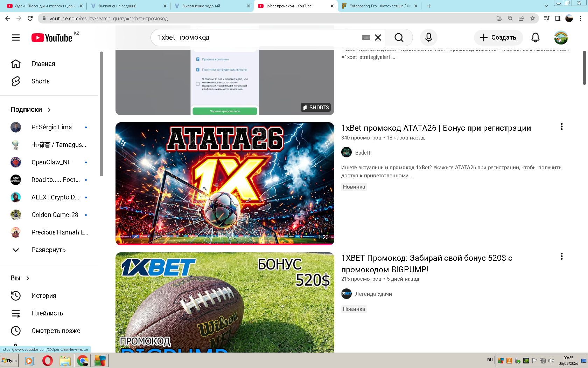
Task: Open options menu for BIGPUMP video
Action: 562,257
